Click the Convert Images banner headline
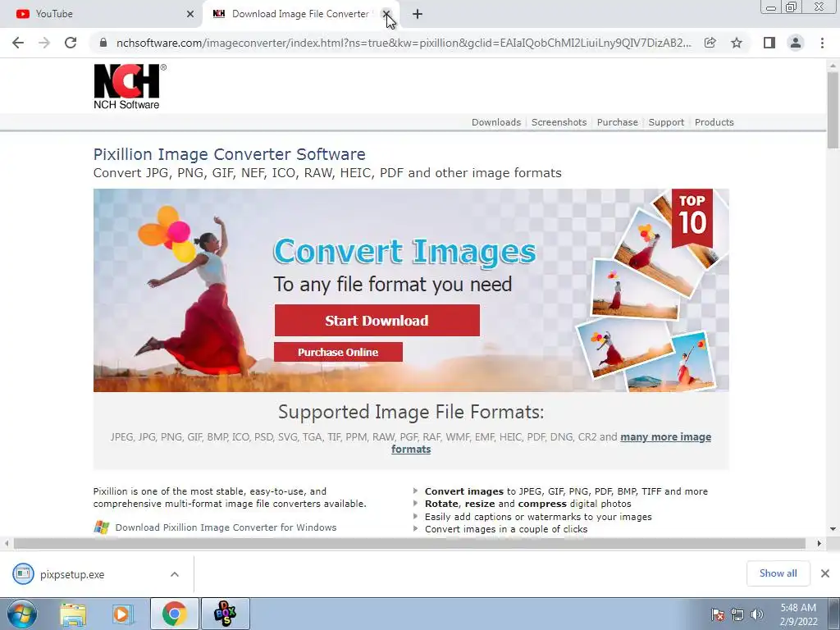Screen dimensions: 840x630 (x=404, y=251)
